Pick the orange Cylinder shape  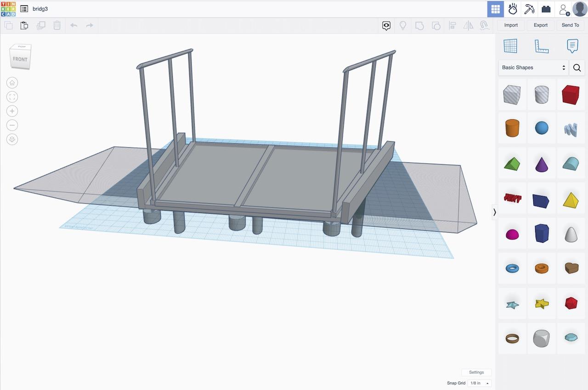click(x=512, y=128)
